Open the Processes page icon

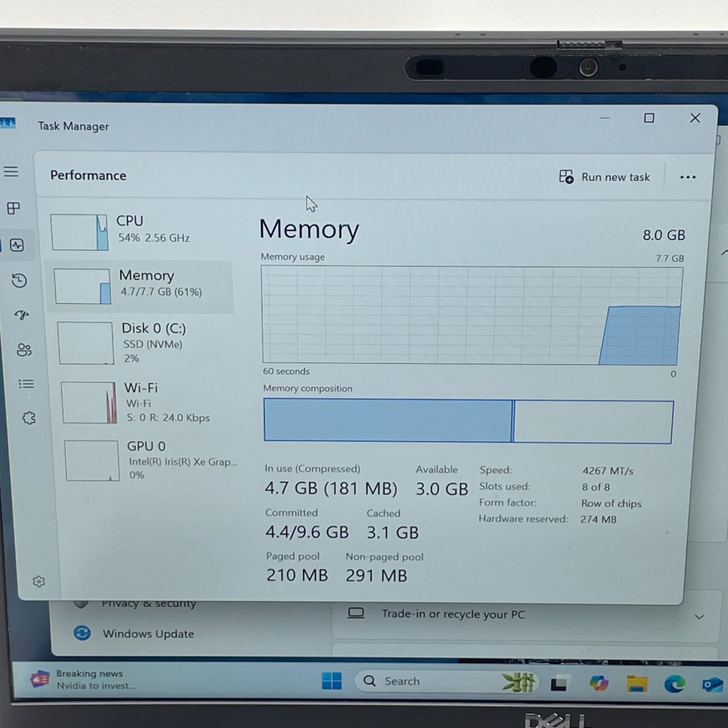coord(14,208)
